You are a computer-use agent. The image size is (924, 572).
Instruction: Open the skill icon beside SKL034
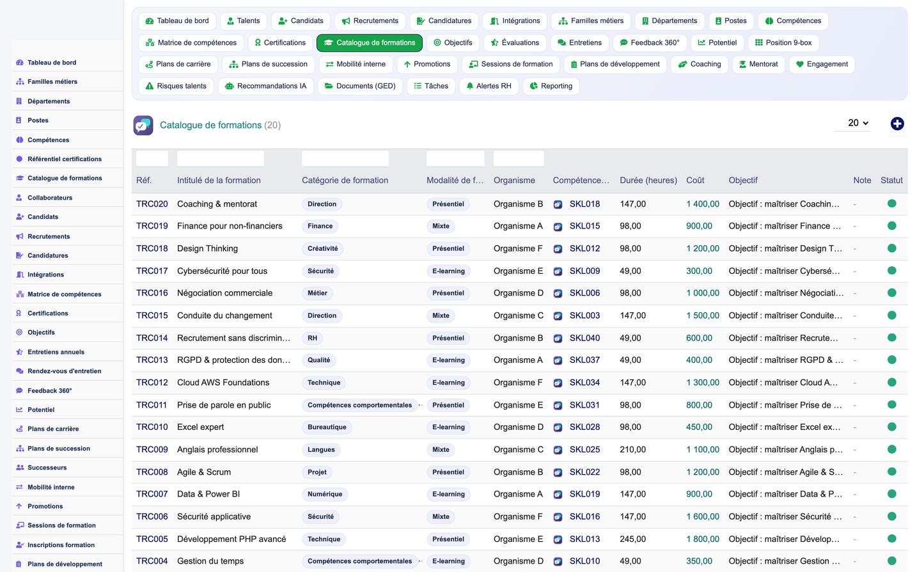tap(558, 383)
